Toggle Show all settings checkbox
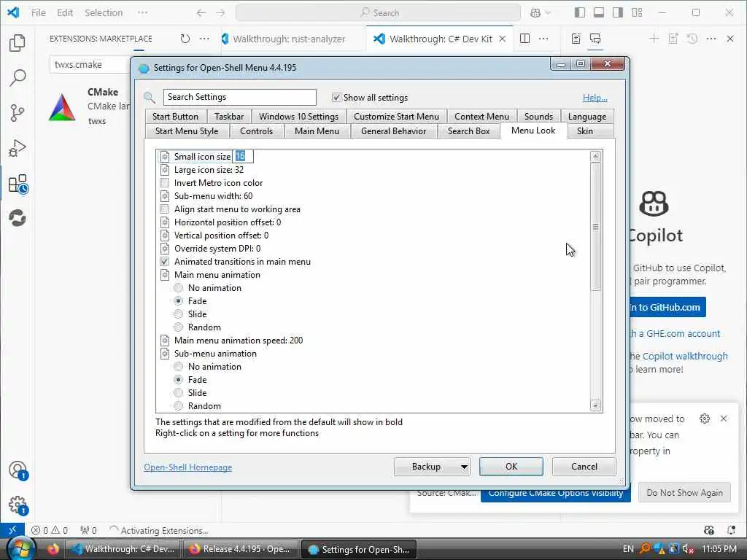This screenshot has height=560, width=747. tap(336, 97)
